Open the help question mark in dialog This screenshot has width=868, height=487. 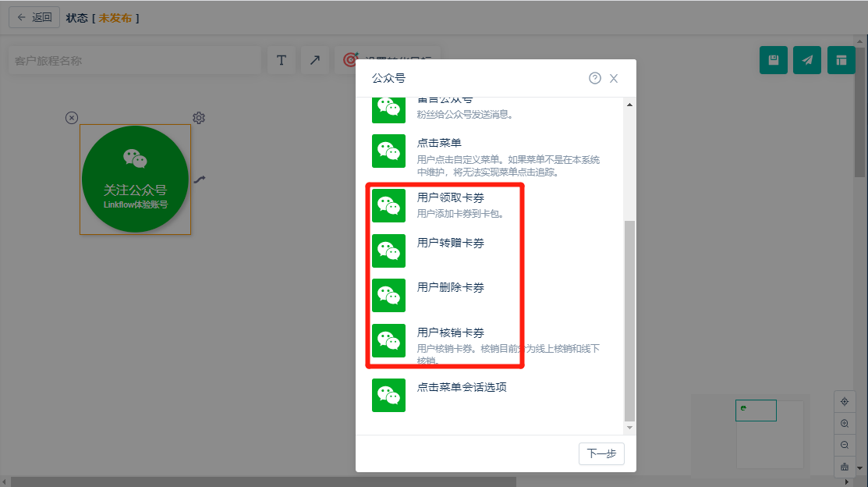594,78
